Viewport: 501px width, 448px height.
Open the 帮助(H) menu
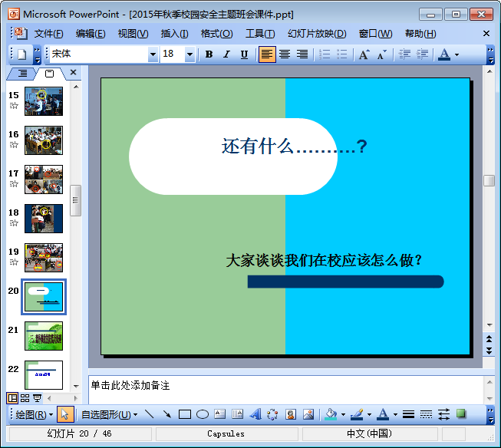[420, 34]
